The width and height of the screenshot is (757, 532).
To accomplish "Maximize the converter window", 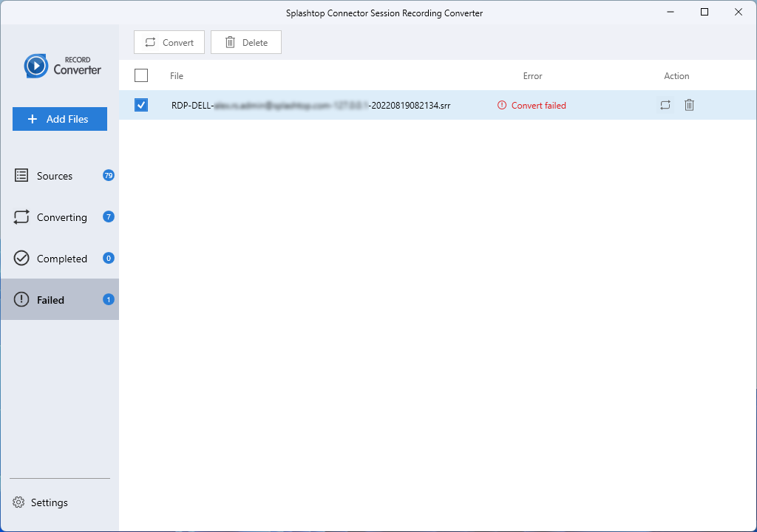I will coord(705,12).
